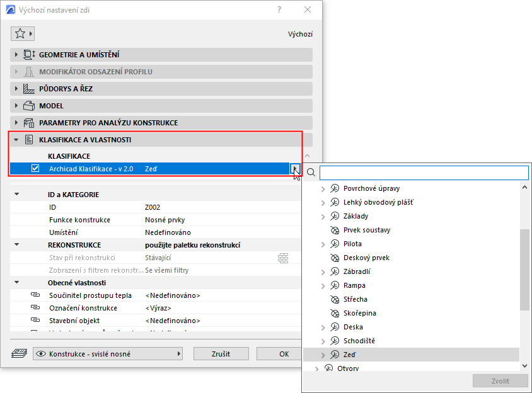Click the Půdorys a řez panel icon

(x=29, y=89)
